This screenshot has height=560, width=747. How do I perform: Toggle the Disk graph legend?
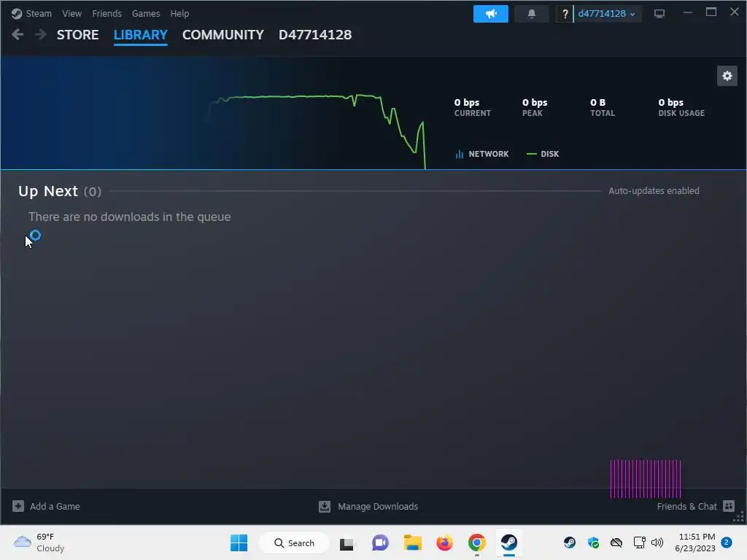(543, 154)
